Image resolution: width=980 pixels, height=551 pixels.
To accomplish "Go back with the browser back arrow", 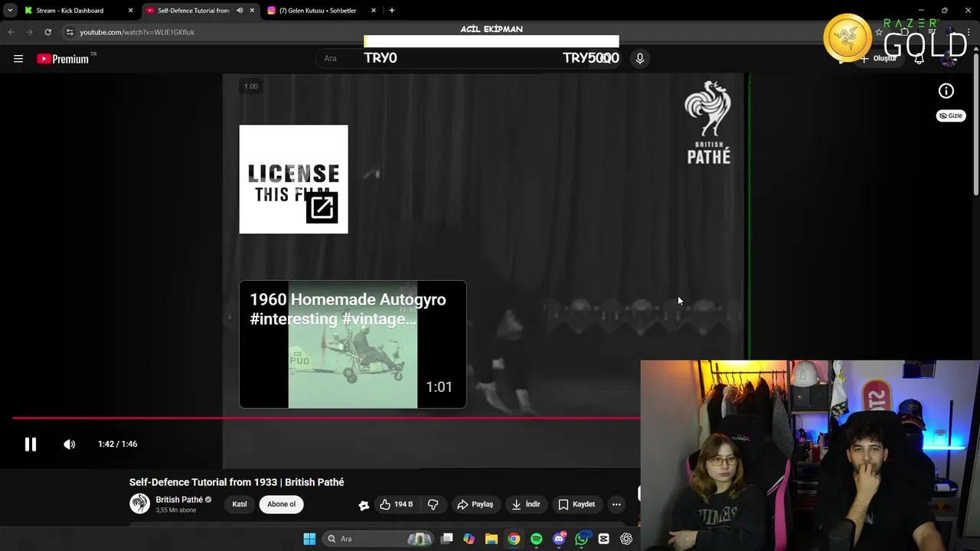I will [11, 32].
